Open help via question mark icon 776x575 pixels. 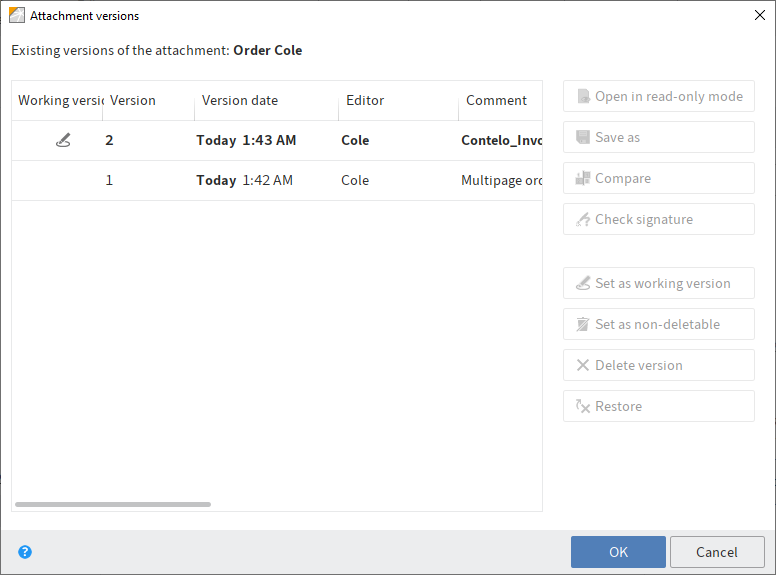pyautogui.click(x=25, y=552)
